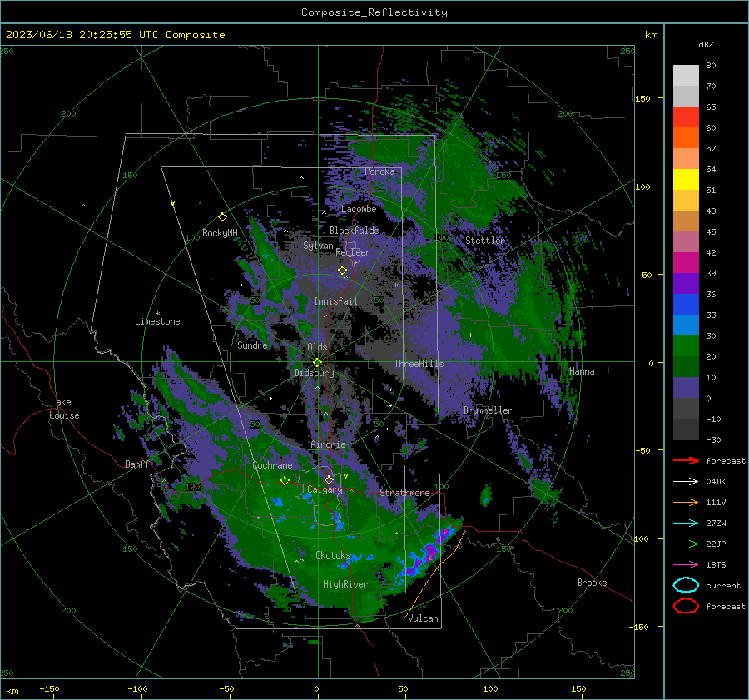Click the red forecast ellipse legend icon
Screen dimensions: 749x700
[686, 606]
